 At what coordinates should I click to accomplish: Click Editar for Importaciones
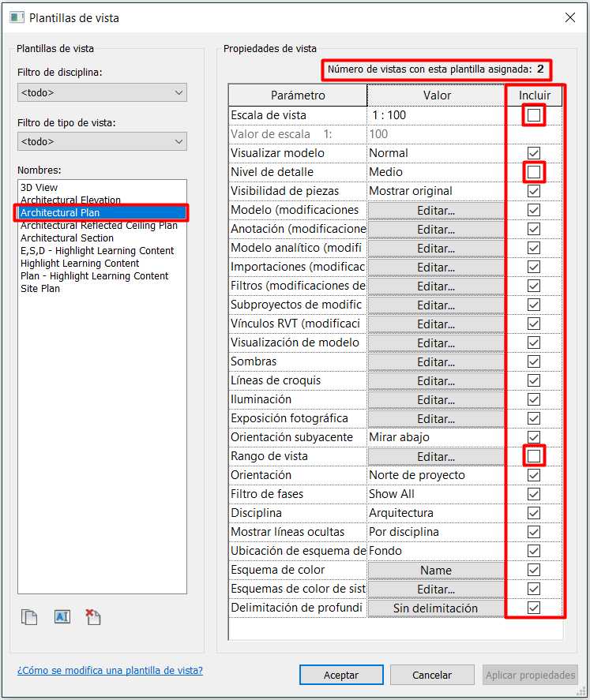(436, 267)
